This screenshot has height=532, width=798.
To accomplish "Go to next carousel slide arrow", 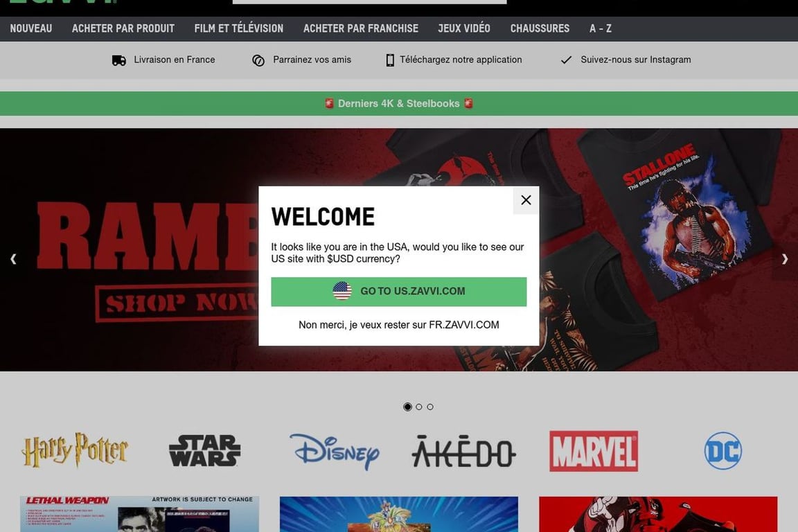I will [785, 259].
